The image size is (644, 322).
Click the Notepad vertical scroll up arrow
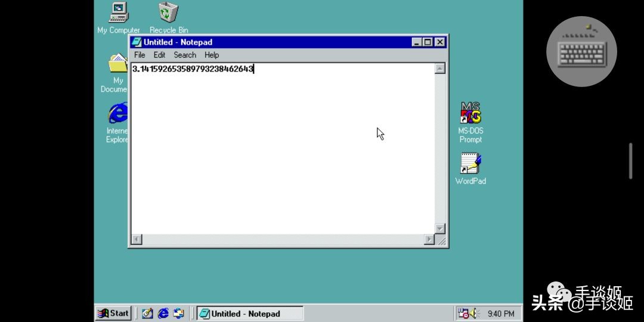440,69
